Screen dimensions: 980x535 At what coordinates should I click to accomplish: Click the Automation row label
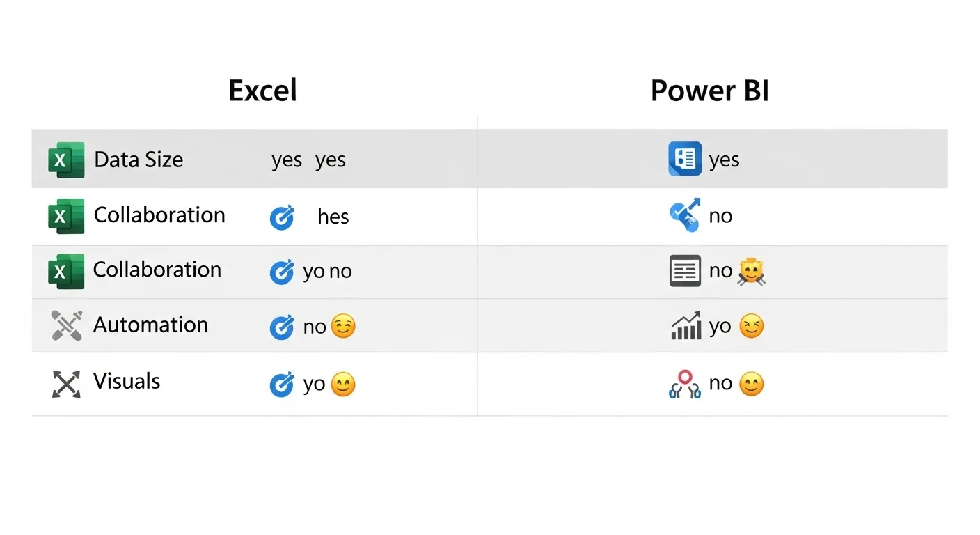click(150, 325)
